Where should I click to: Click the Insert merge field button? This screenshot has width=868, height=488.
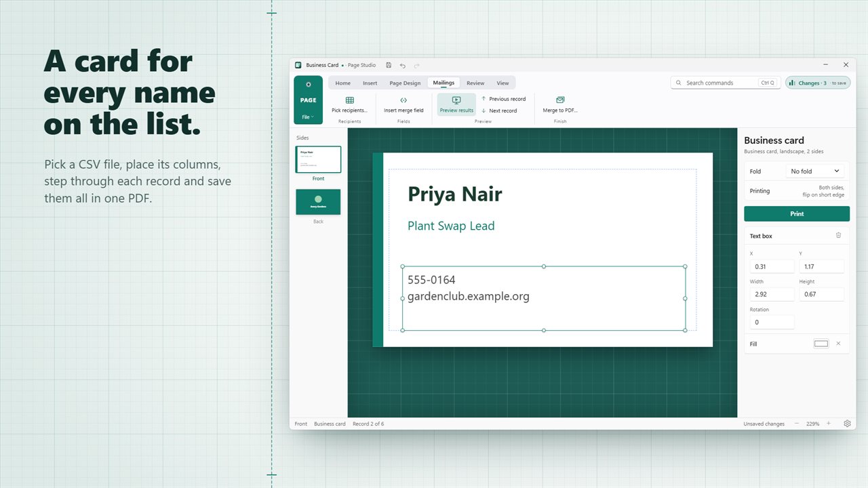[x=403, y=104]
